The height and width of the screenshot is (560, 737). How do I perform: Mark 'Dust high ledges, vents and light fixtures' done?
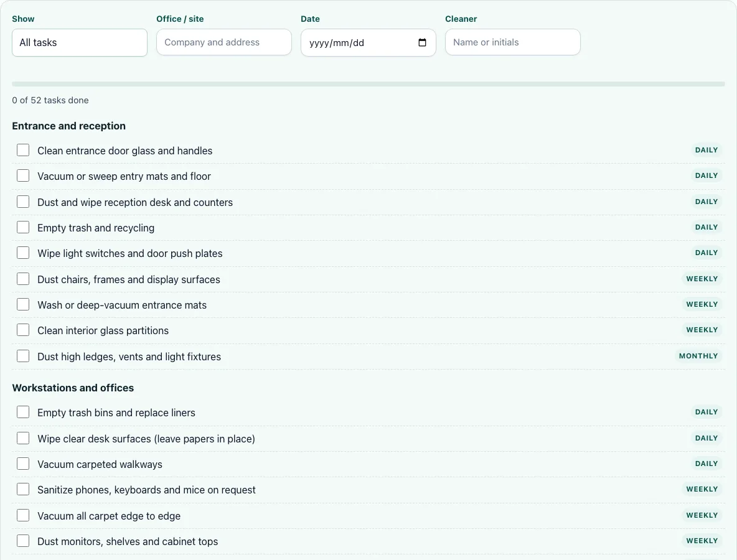pyautogui.click(x=23, y=356)
